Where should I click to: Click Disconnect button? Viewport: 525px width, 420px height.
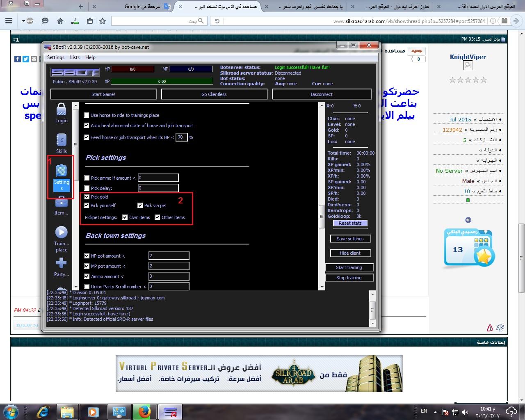pos(322,94)
